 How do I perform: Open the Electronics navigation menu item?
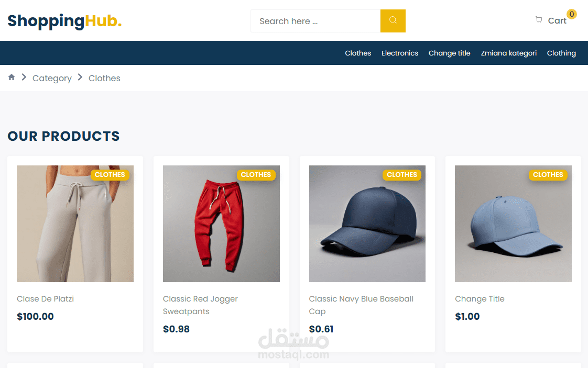click(x=400, y=53)
